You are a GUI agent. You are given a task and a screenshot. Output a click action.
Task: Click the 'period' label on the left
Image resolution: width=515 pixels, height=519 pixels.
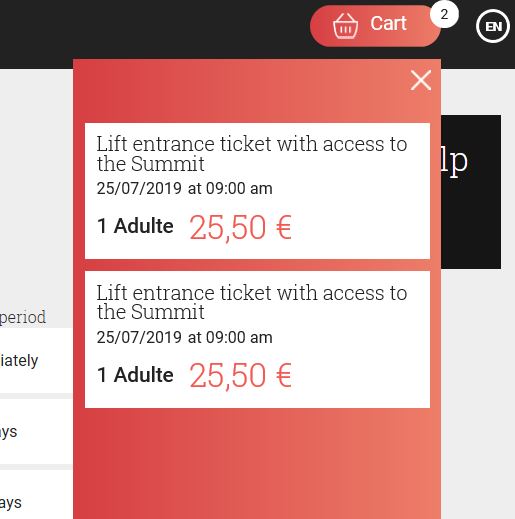(23, 318)
